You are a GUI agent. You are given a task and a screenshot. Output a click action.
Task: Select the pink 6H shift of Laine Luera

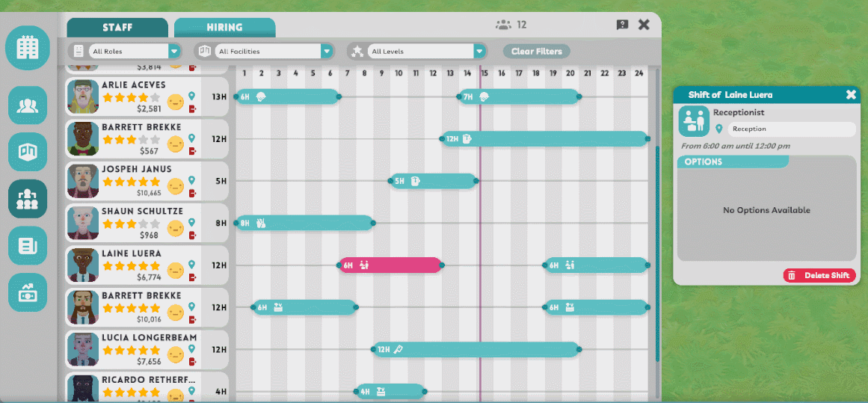390,265
